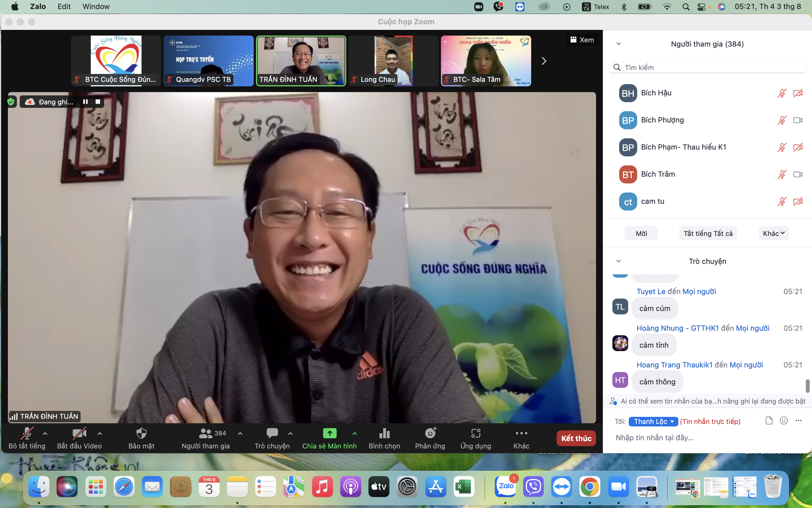Collapse the Trò chuyện chat panel chevron

618,261
